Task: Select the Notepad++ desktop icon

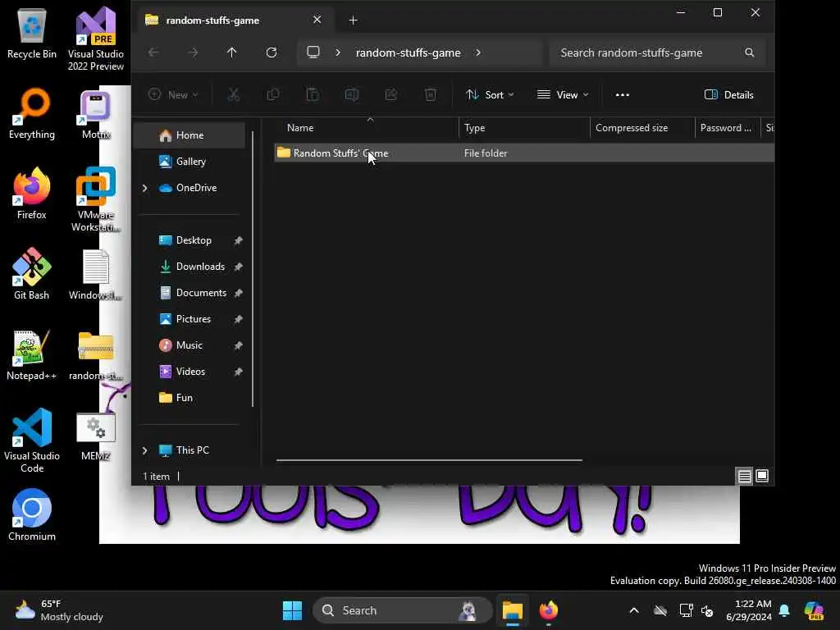Action: point(32,354)
